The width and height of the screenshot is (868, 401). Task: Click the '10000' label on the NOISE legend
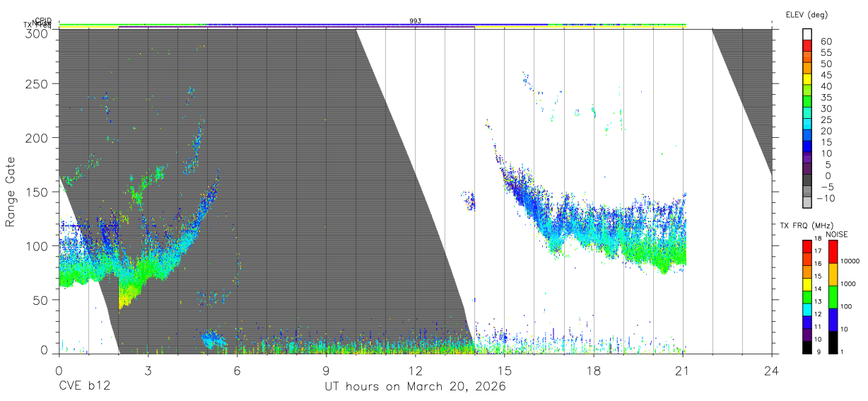pos(852,261)
